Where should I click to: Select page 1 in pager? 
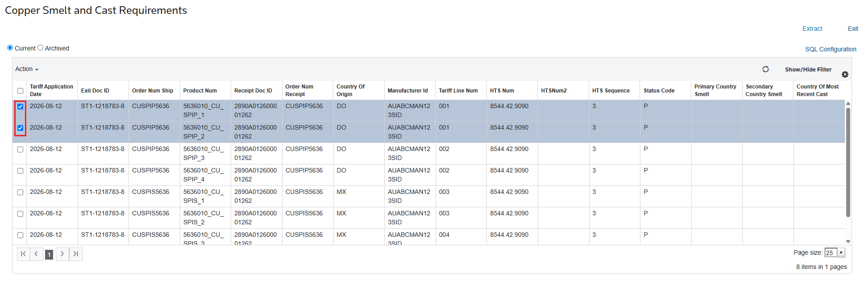point(49,254)
